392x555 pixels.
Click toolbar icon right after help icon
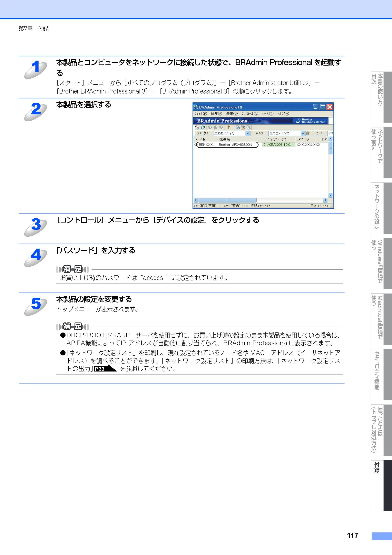click(x=238, y=127)
